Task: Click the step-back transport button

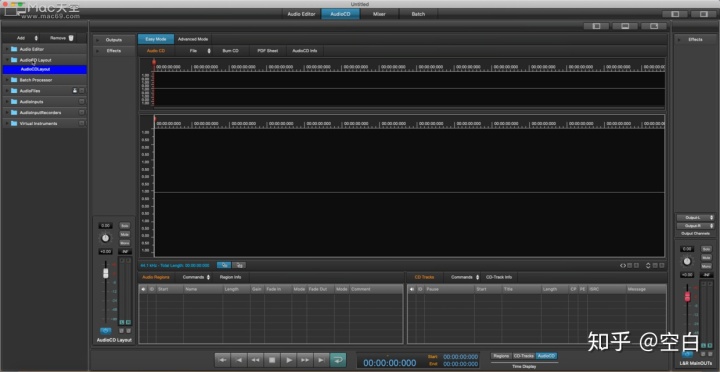Action: coord(239,360)
